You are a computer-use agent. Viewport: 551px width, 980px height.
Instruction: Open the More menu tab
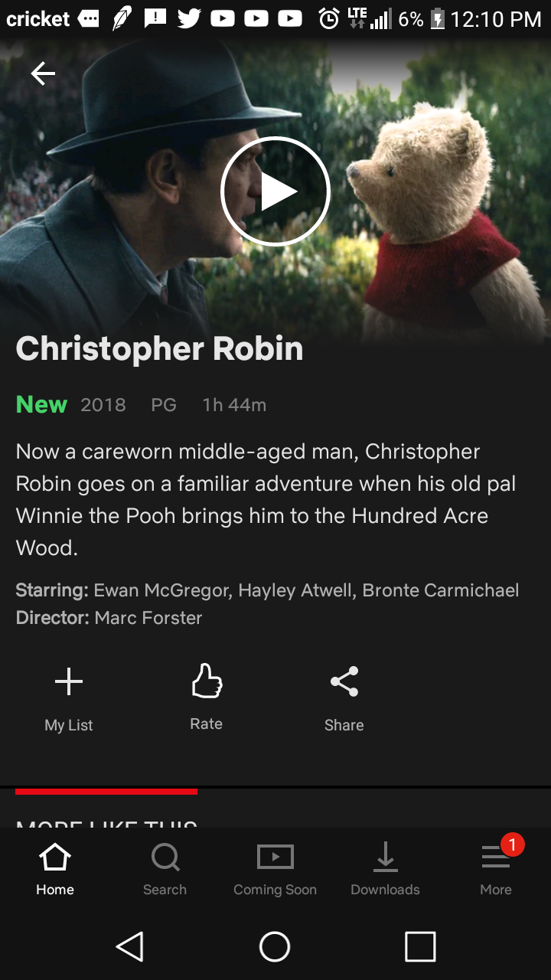pyautogui.click(x=496, y=870)
